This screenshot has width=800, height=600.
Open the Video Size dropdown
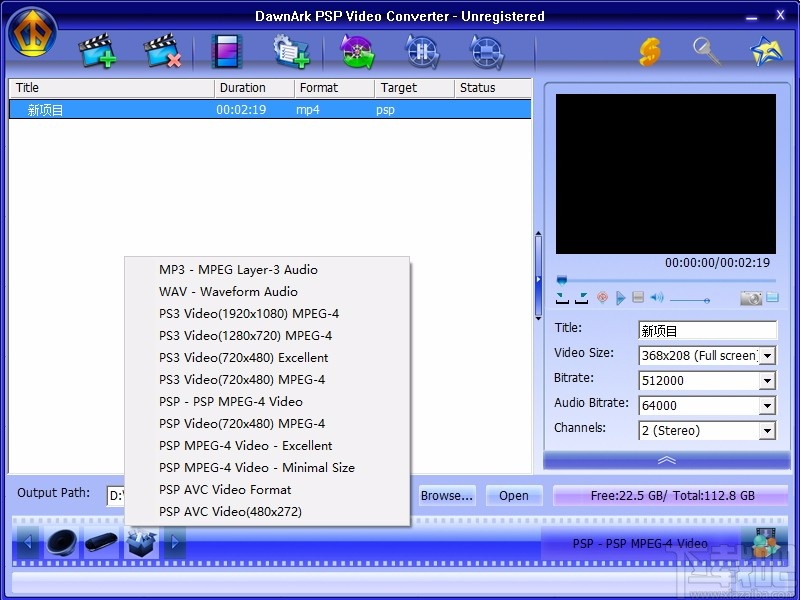click(x=768, y=355)
